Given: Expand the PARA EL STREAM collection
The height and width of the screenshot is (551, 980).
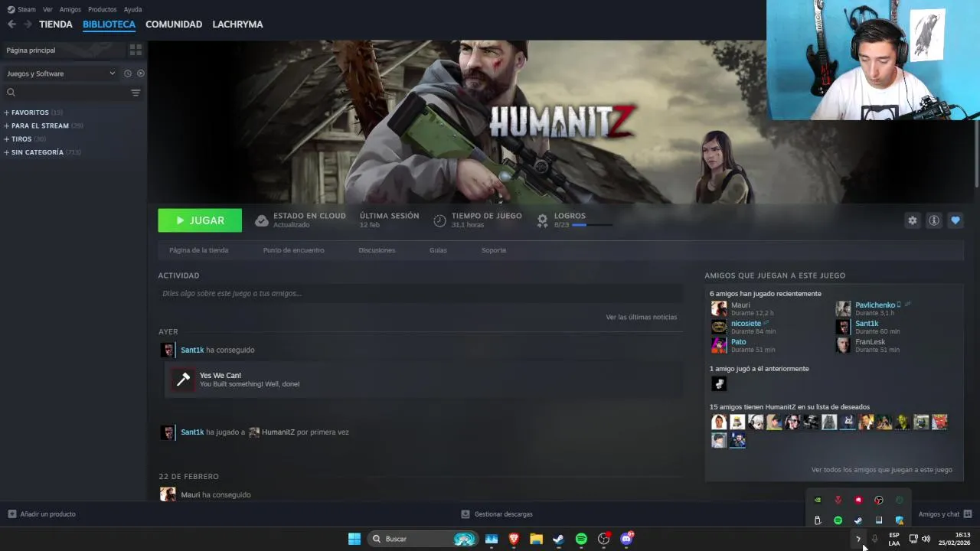Looking at the screenshot, I should tap(44, 126).
